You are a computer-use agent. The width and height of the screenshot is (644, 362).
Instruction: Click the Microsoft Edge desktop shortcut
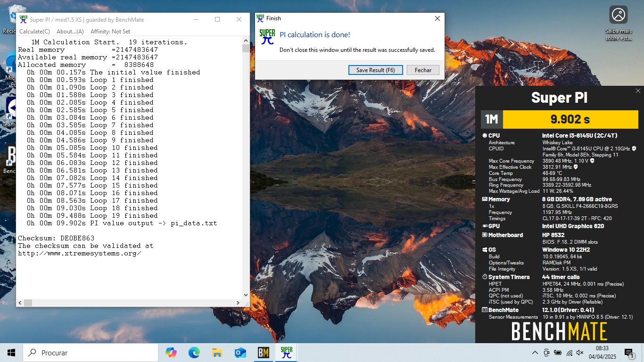point(10,70)
